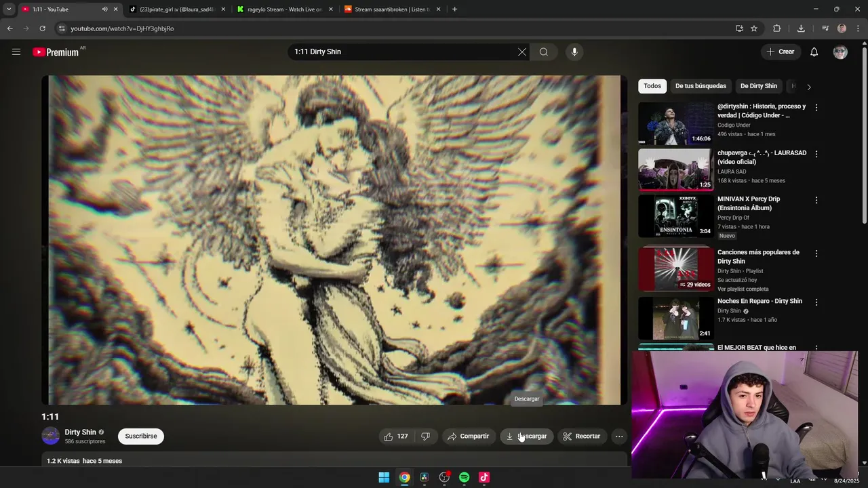This screenshot has height=488, width=868.
Task: Open options for El MEJOR BEAT video
Action: coord(816,348)
